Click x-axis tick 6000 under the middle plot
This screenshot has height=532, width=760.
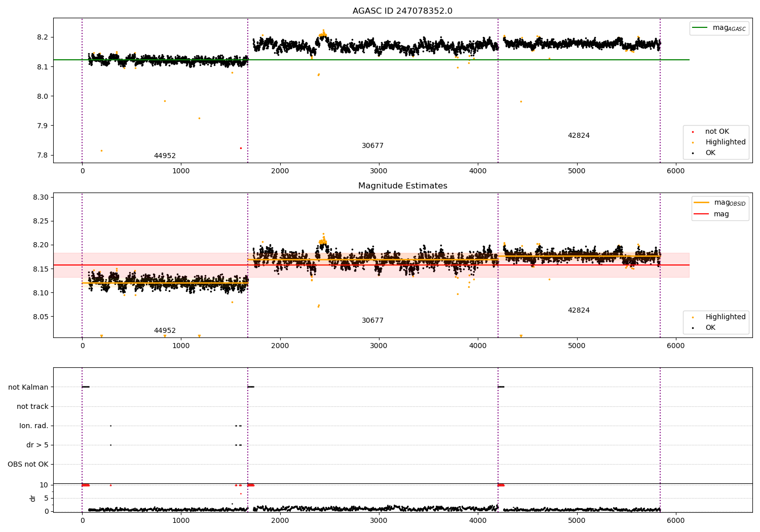click(x=675, y=346)
